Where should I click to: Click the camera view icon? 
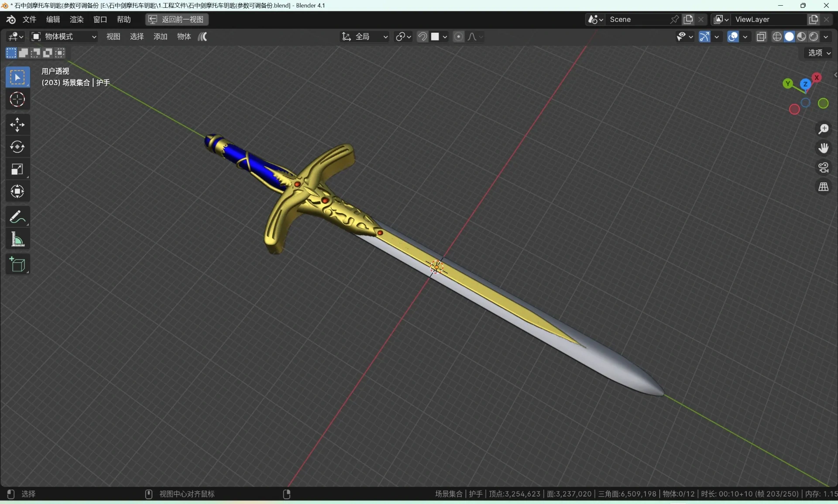click(824, 168)
